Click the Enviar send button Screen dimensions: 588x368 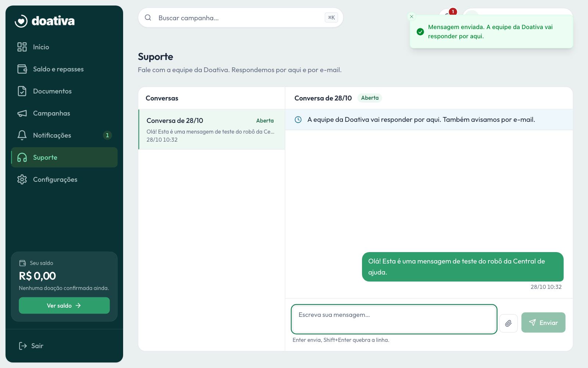coord(543,323)
